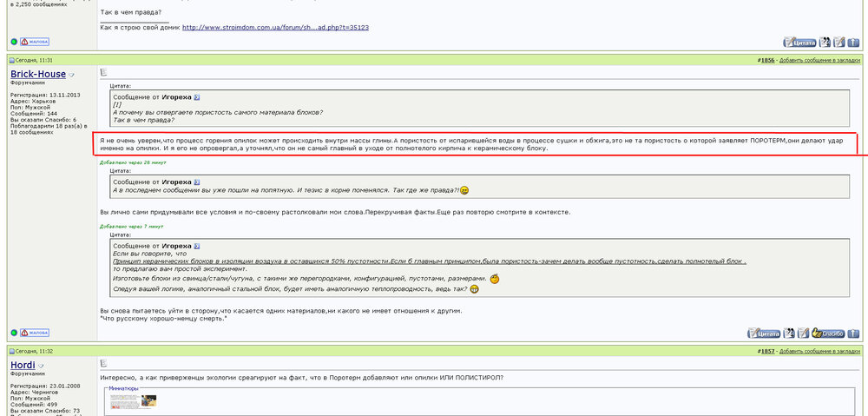Click text 'Регистрация: 13.11.2013'
The image size is (868, 416).
pos(45,95)
